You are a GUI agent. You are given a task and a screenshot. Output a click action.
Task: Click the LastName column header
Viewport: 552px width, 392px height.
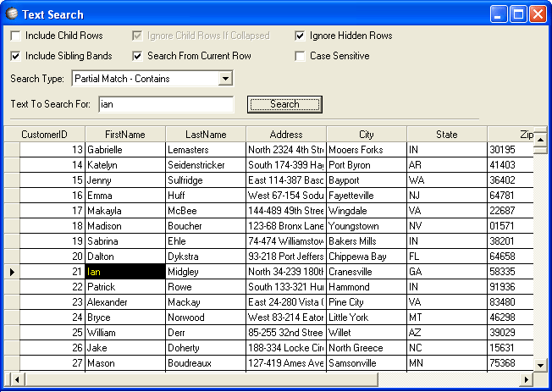click(x=206, y=135)
